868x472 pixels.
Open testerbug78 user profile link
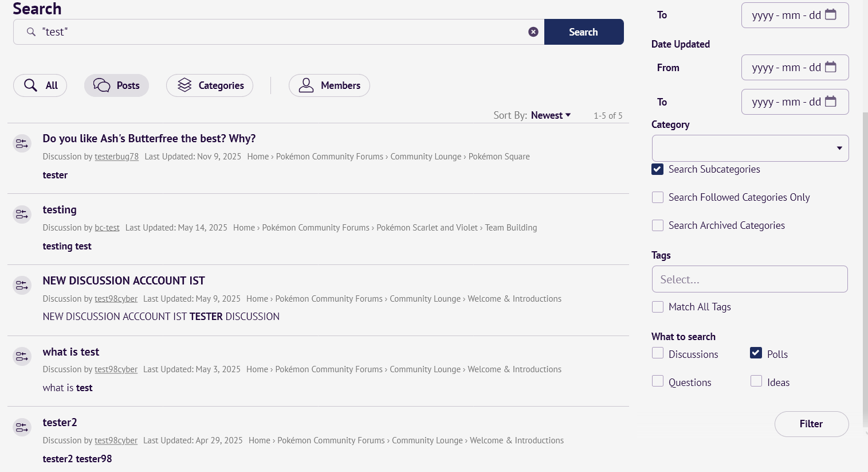tap(116, 157)
